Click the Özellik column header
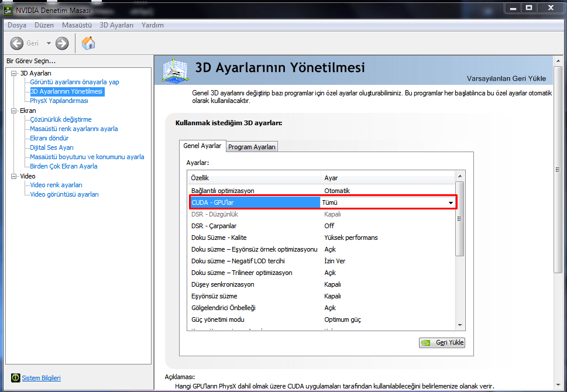 pyautogui.click(x=254, y=178)
